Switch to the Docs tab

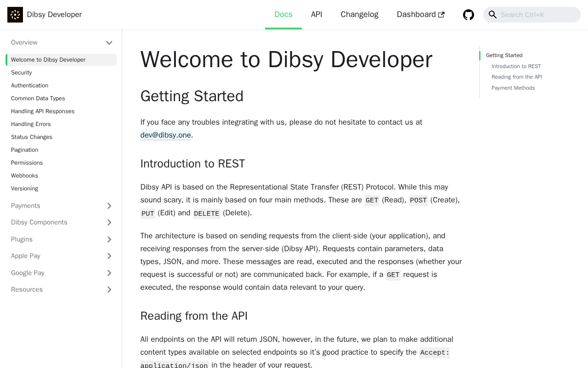(x=283, y=15)
